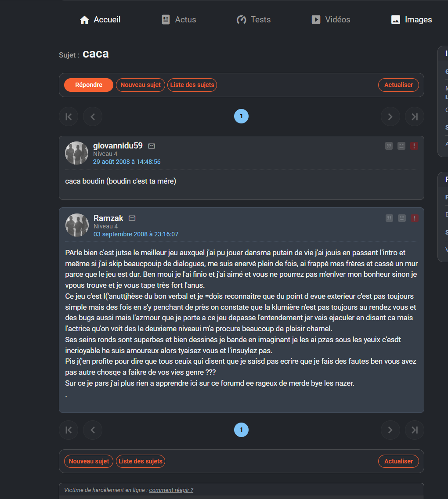448x499 pixels.
Task: Open the Vidéos section
Action: click(x=331, y=20)
